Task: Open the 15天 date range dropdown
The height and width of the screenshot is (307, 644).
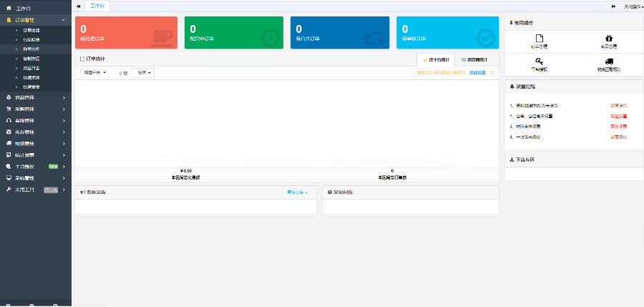Action: 143,73
